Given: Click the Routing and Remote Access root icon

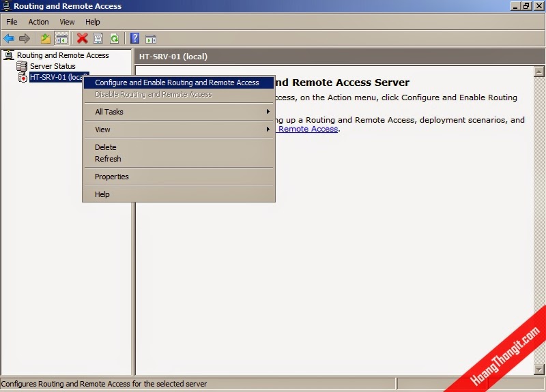Looking at the screenshot, I should tap(9, 55).
